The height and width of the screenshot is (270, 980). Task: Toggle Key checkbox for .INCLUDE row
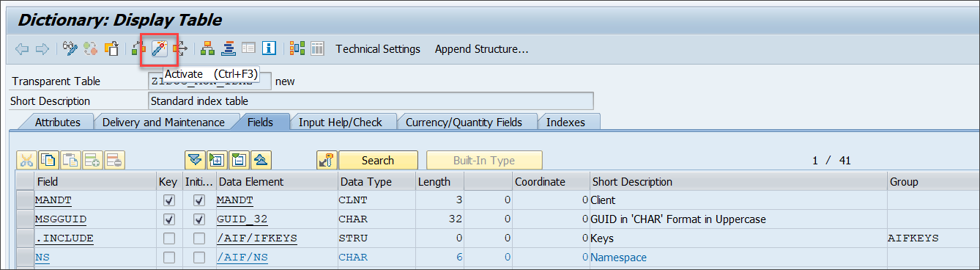pos(169,238)
